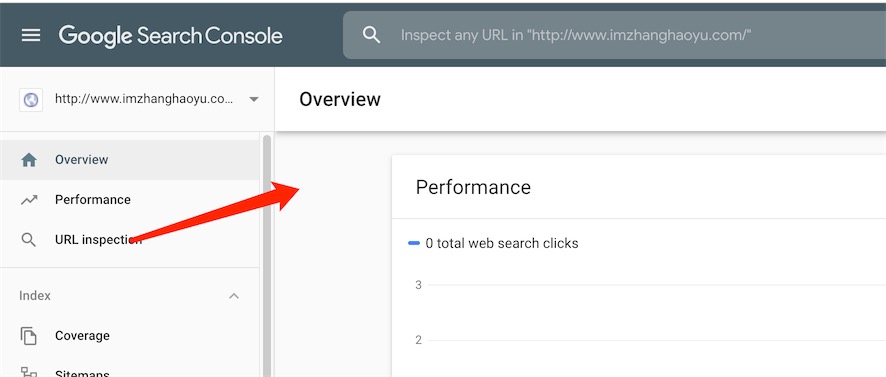Click the search magnifier icon in top bar
Screen dimensions: 886x377
[371, 35]
